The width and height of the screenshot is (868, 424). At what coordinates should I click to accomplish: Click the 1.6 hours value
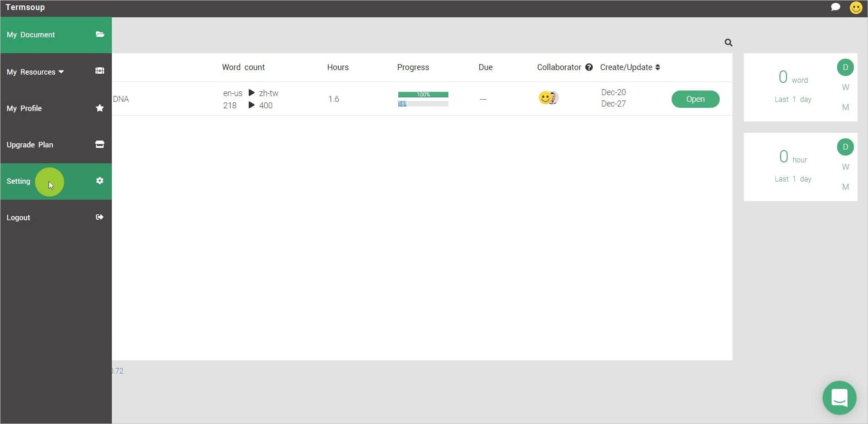[x=334, y=99]
